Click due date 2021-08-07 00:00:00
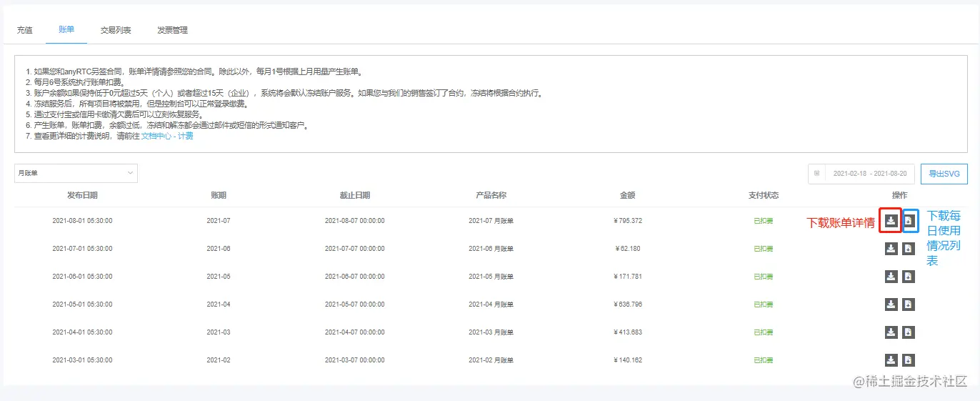 [x=355, y=221]
